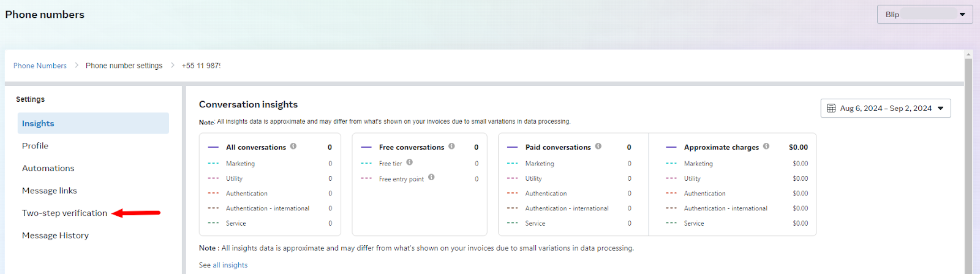Open the Insights settings section
The height and width of the screenshot is (274, 980).
point(38,123)
